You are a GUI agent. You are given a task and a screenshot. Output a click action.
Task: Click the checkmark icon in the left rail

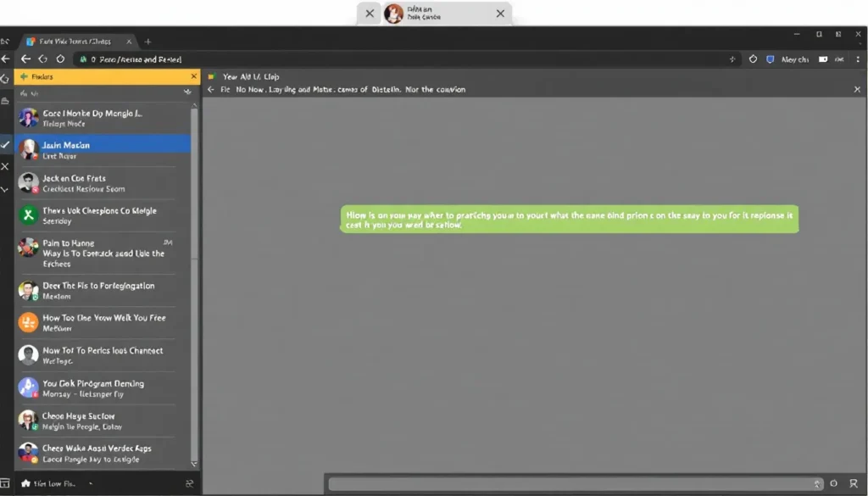click(x=6, y=145)
